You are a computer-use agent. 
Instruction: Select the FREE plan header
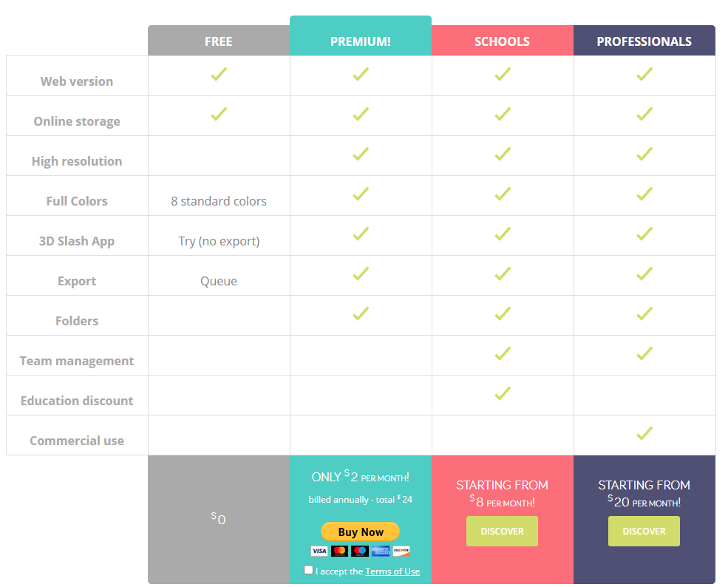(x=219, y=41)
